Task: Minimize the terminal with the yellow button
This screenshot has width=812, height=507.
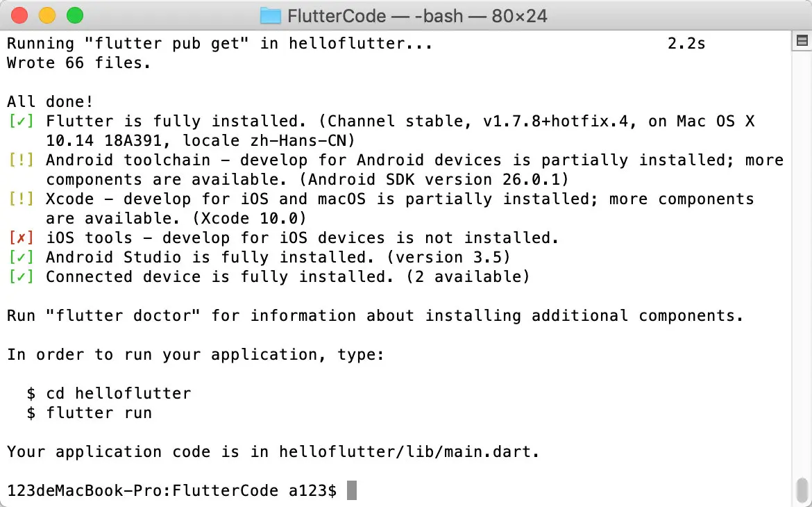Action: pos(47,15)
